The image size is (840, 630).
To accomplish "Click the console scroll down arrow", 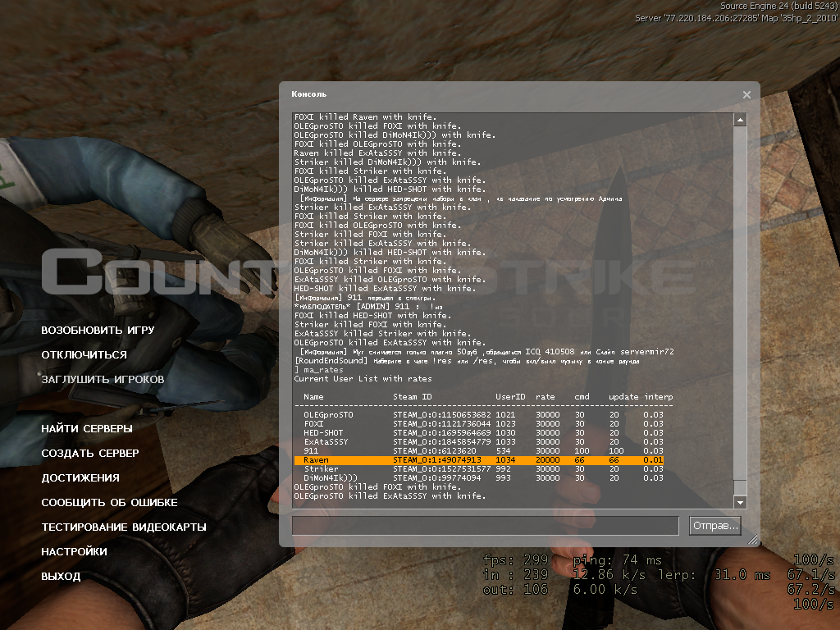I will click(x=740, y=502).
